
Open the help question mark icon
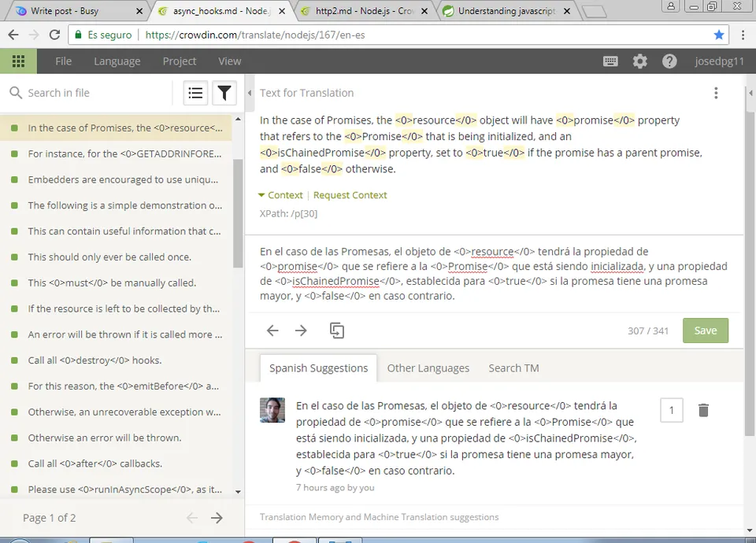point(669,61)
